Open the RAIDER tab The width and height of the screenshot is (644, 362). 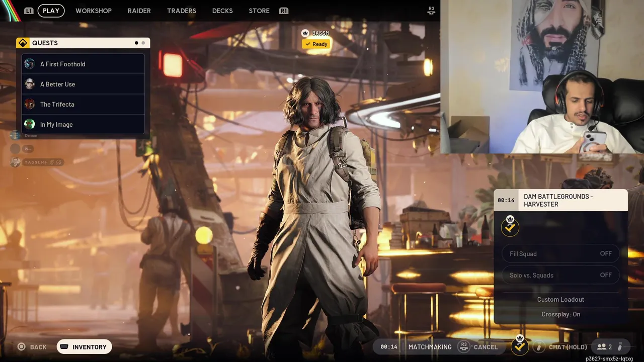pyautogui.click(x=139, y=11)
